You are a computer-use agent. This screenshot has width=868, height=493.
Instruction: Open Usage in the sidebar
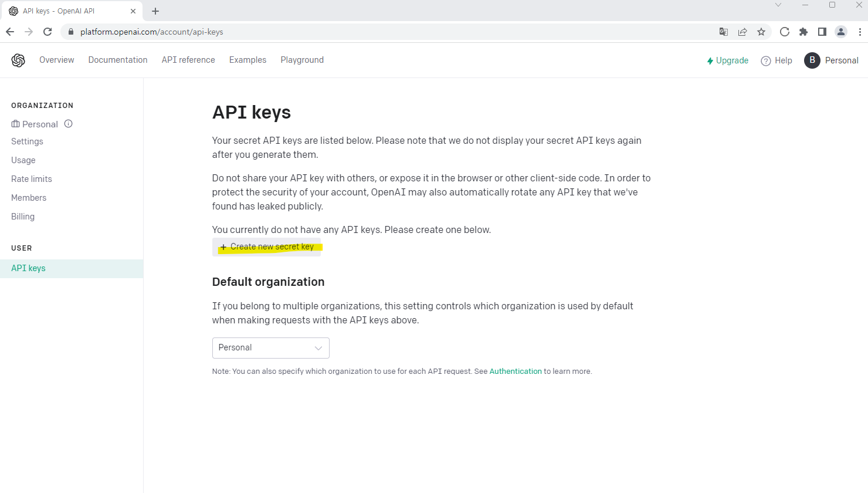[23, 160]
